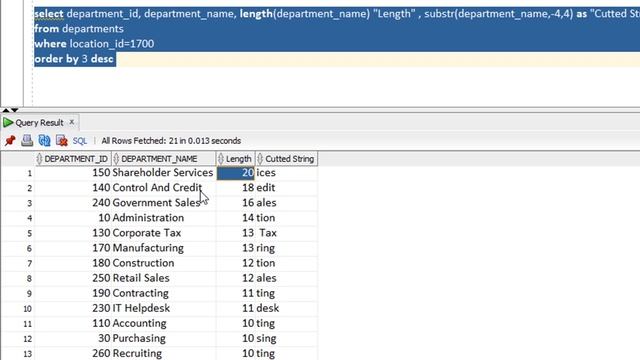This screenshot has width=640, height=360.
Task: Click cell 'Shareholder Services'
Action: pyautogui.click(x=163, y=173)
